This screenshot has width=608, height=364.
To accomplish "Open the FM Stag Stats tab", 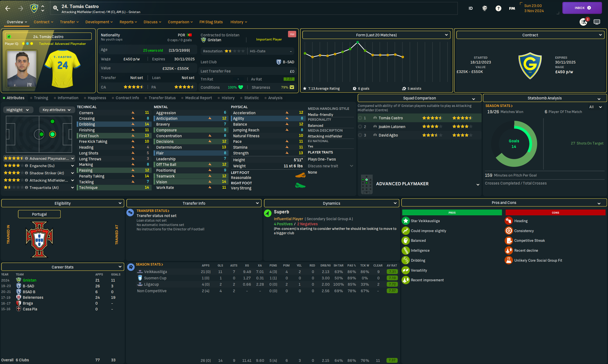I will point(211,22).
